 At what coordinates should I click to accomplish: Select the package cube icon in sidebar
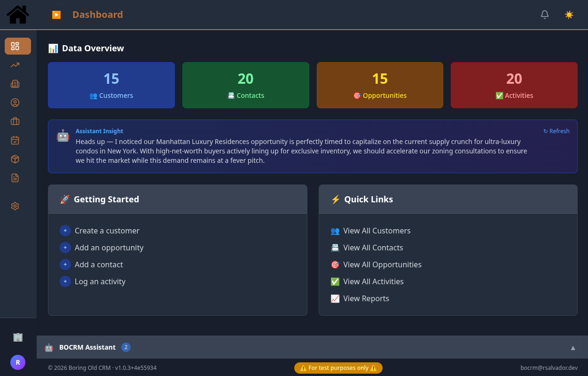pos(15,159)
